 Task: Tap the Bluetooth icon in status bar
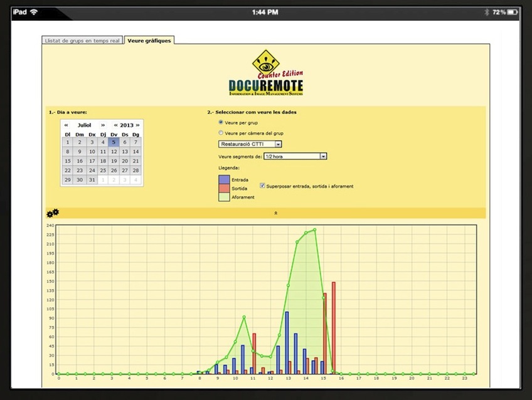(x=486, y=12)
